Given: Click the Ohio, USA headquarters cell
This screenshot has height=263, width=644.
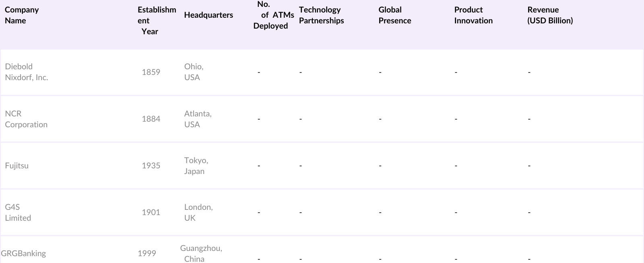Looking at the screenshot, I should [x=194, y=72].
